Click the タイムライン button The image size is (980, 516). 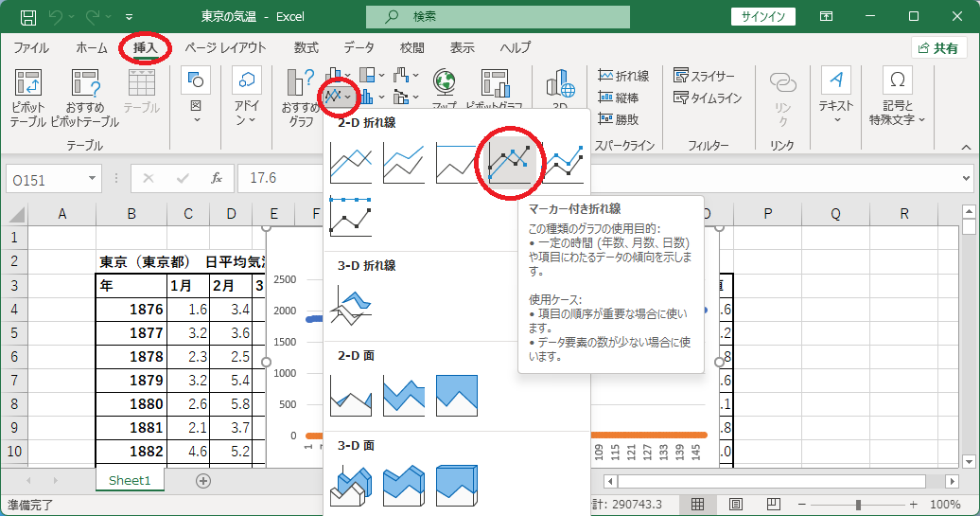coord(708,98)
